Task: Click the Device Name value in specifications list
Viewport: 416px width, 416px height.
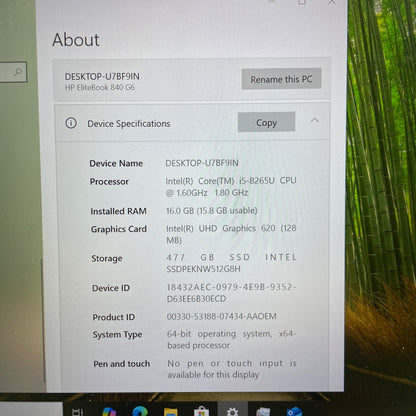Action: pyautogui.click(x=202, y=163)
